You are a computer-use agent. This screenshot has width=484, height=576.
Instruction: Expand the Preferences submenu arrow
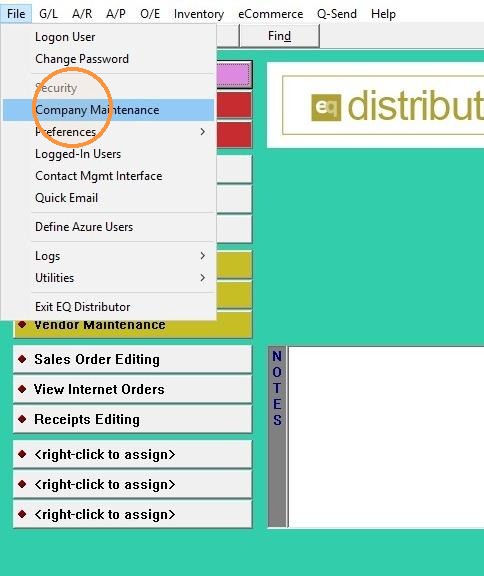203,132
